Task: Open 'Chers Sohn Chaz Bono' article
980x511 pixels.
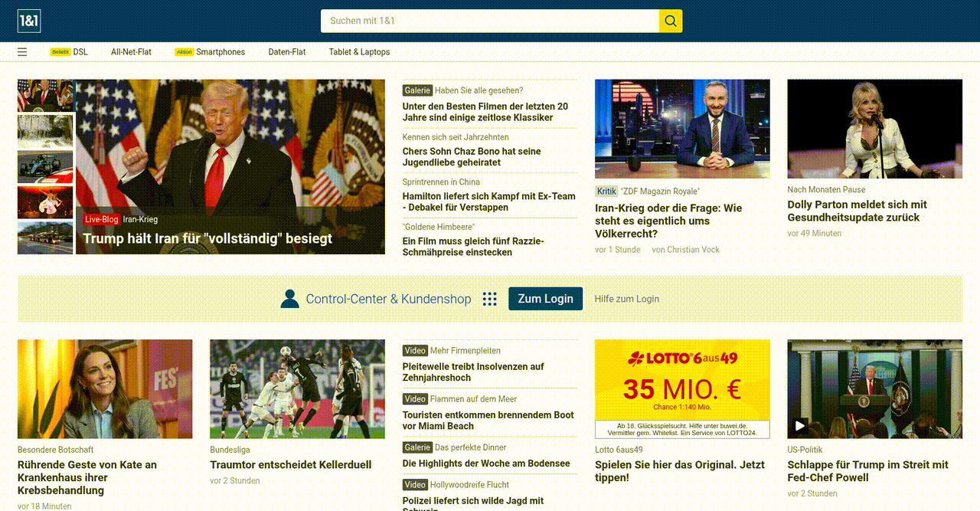Action: tap(472, 157)
